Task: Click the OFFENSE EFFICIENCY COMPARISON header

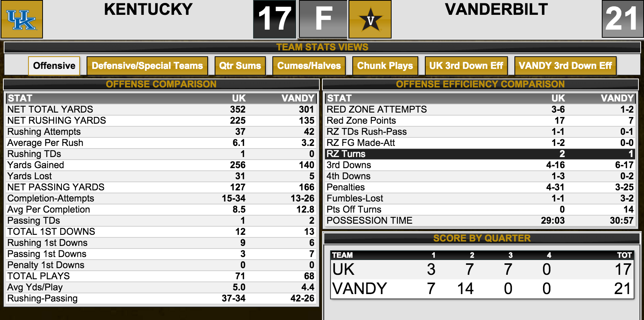Action: coord(480,84)
